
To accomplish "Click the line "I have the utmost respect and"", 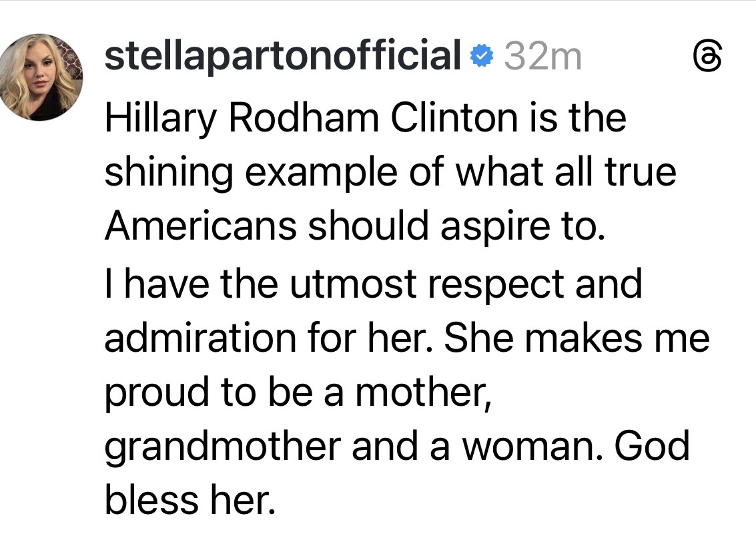I will click(373, 282).
